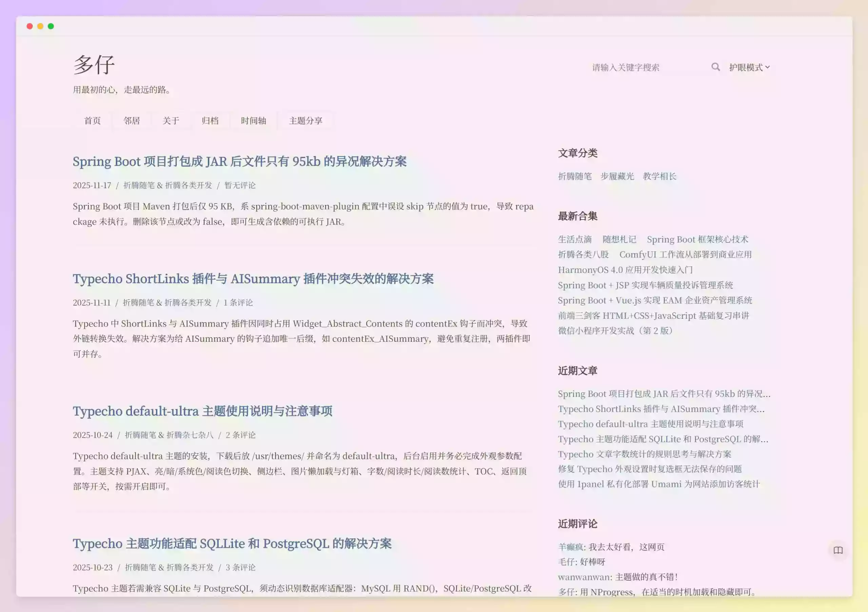Viewport: 868px width, 612px height.
Task: Toggle 护眼模式 eye-protection mode
Action: tap(746, 67)
